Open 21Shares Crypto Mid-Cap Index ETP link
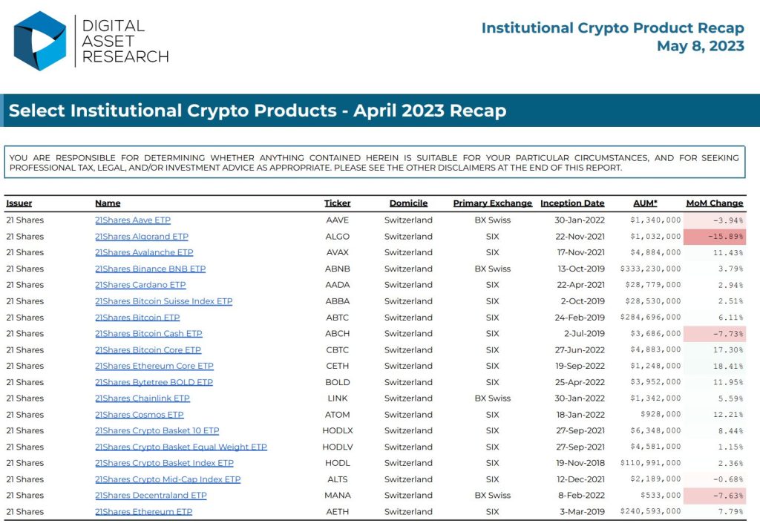Image resolution: width=760 pixels, height=532 pixels. point(168,479)
